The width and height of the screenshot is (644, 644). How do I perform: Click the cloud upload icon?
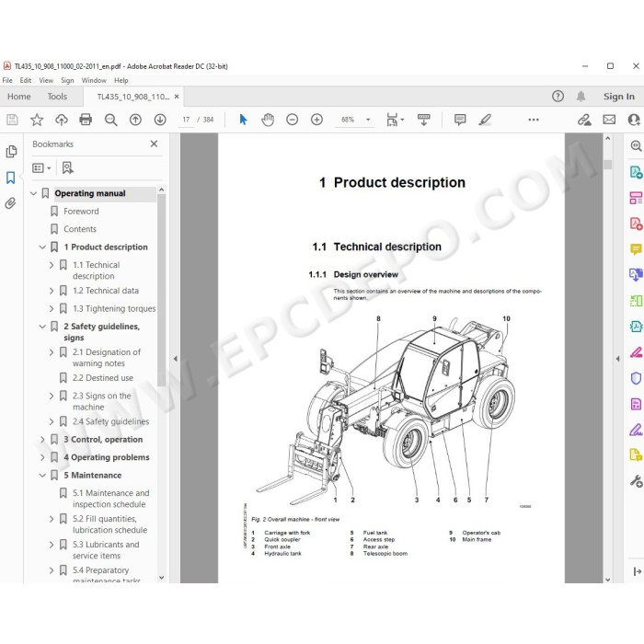coord(62,120)
